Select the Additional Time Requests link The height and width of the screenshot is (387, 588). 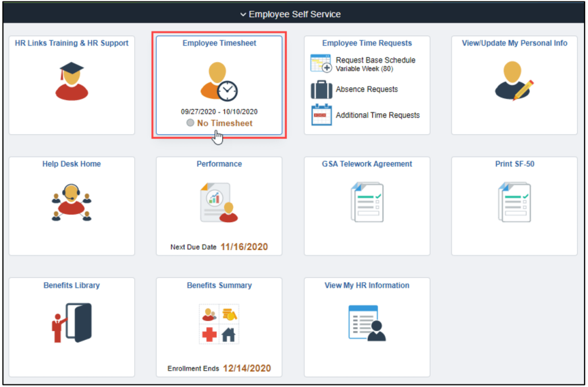click(x=377, y=115)
